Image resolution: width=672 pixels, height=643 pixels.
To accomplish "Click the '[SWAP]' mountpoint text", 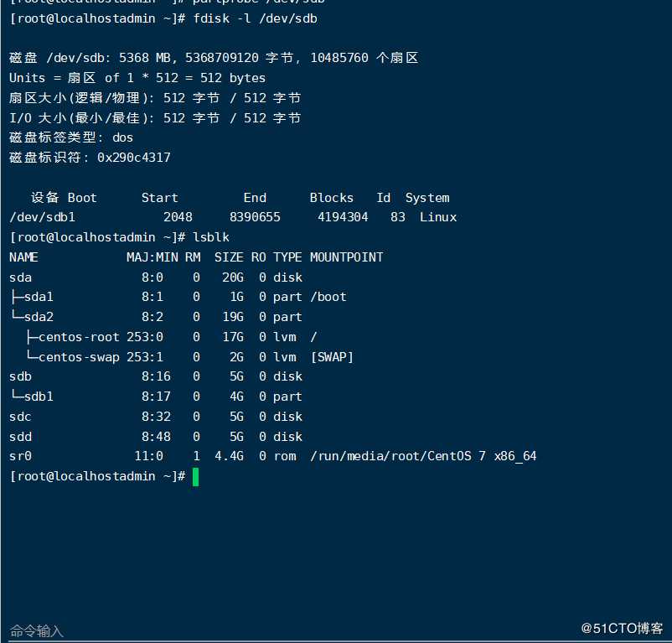I will (332, 357).
